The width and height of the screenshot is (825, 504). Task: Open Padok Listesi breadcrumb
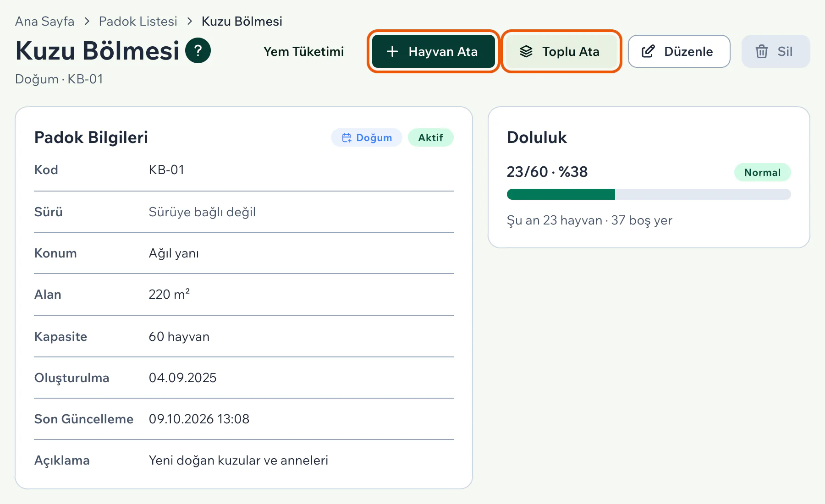point(138,21)
